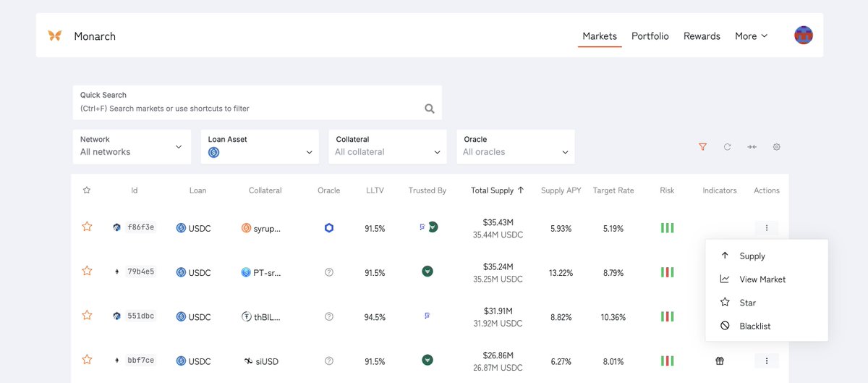This screenshot has height=383, width=868.
Task: Click the search magnifier icon
Action: [x=430, y=109]
